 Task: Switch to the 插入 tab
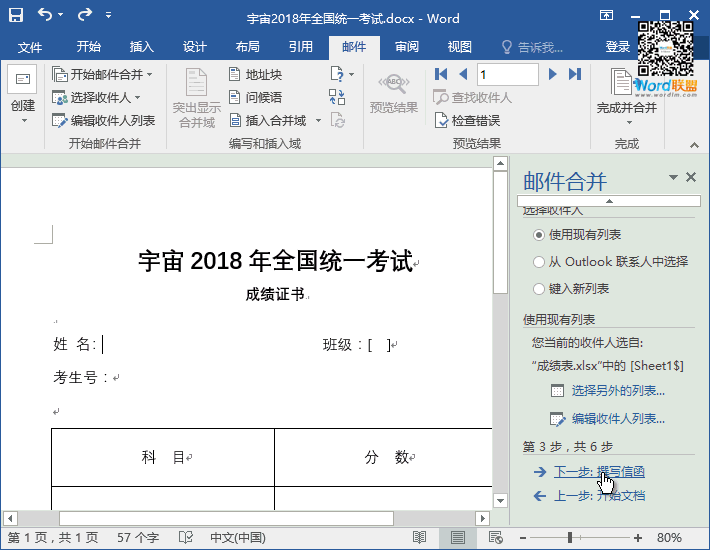click(141, 47)
